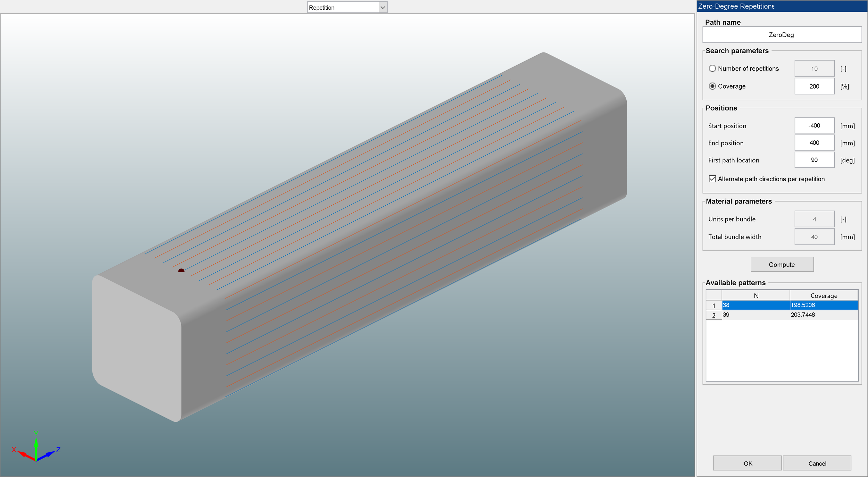Click the Total bundle width field
Screen dimensions: 868x477
[814, 237]
